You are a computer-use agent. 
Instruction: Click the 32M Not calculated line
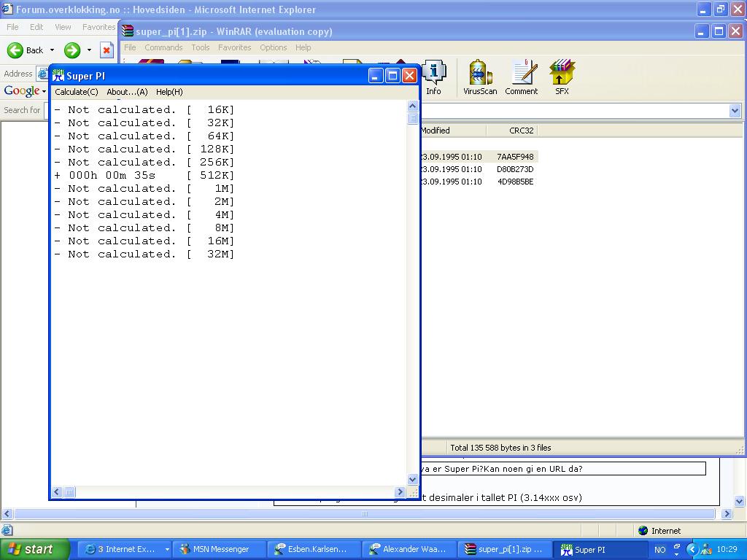pos(144,254)
